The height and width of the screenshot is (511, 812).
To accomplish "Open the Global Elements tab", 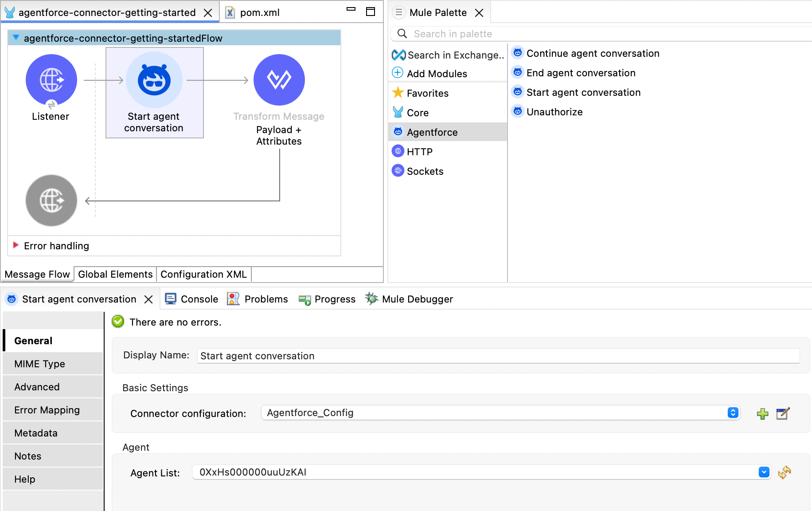I will coord(115,274).
